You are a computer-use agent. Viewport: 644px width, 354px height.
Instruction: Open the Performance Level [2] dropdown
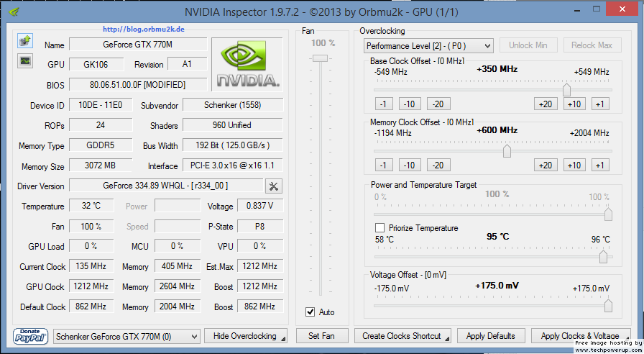click(428, 45)
